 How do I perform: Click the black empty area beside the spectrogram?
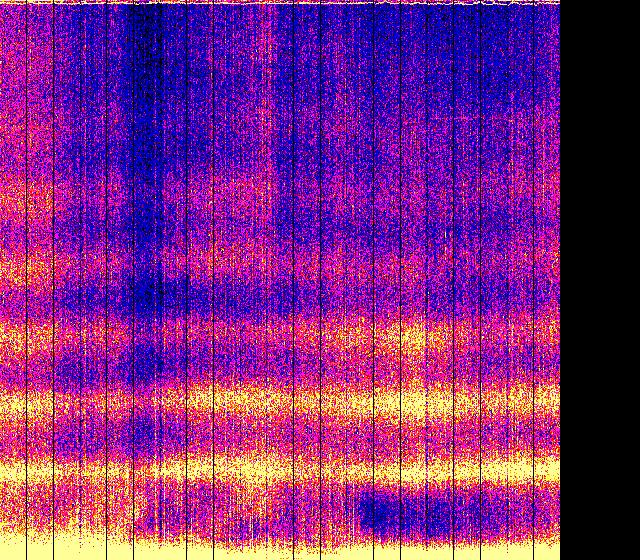click(x=600, y=280)
